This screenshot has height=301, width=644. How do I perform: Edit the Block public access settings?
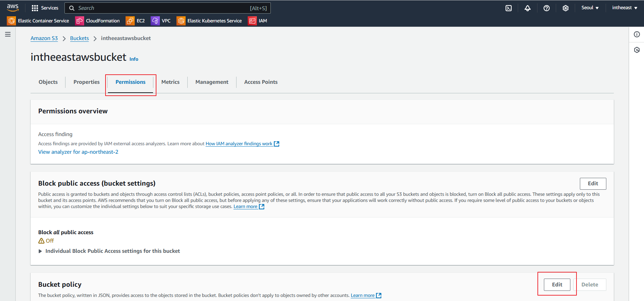point(593,184)
